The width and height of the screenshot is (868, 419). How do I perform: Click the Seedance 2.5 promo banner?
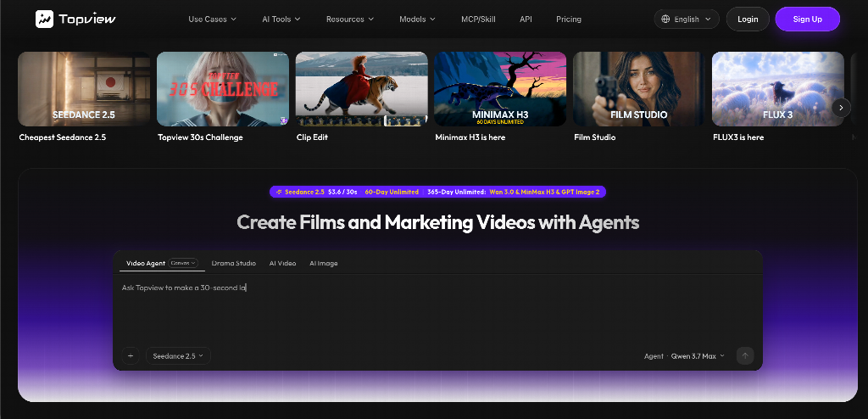click(438, 192)
